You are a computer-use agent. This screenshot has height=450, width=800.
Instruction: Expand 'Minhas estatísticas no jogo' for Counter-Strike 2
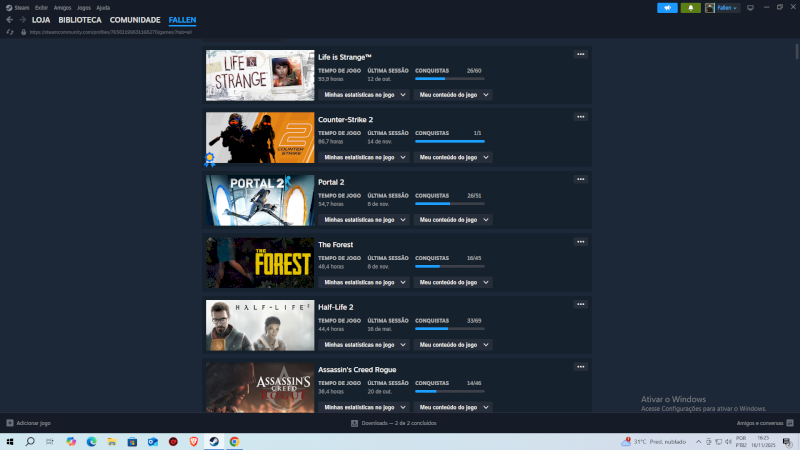coord(364,157)
